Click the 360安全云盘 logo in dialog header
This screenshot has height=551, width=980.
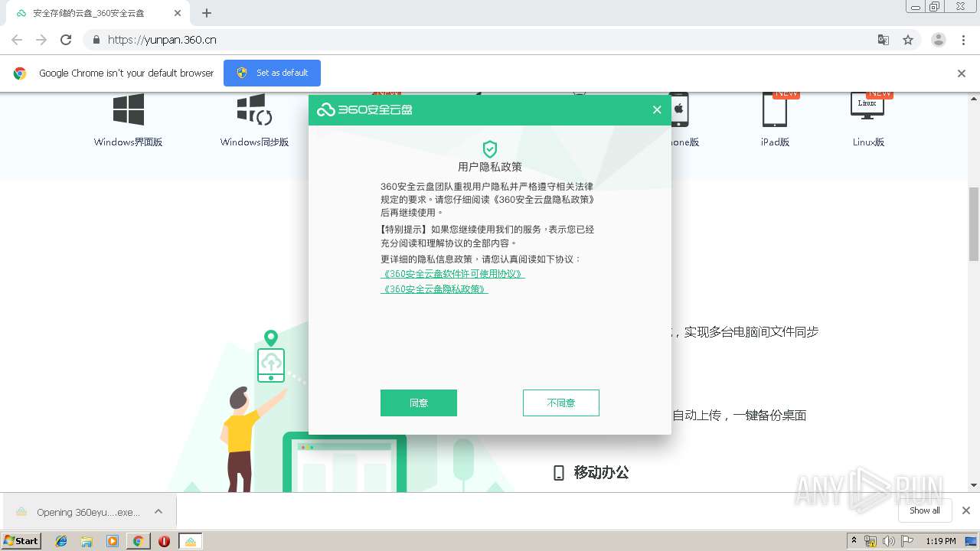tap(364, 109)
